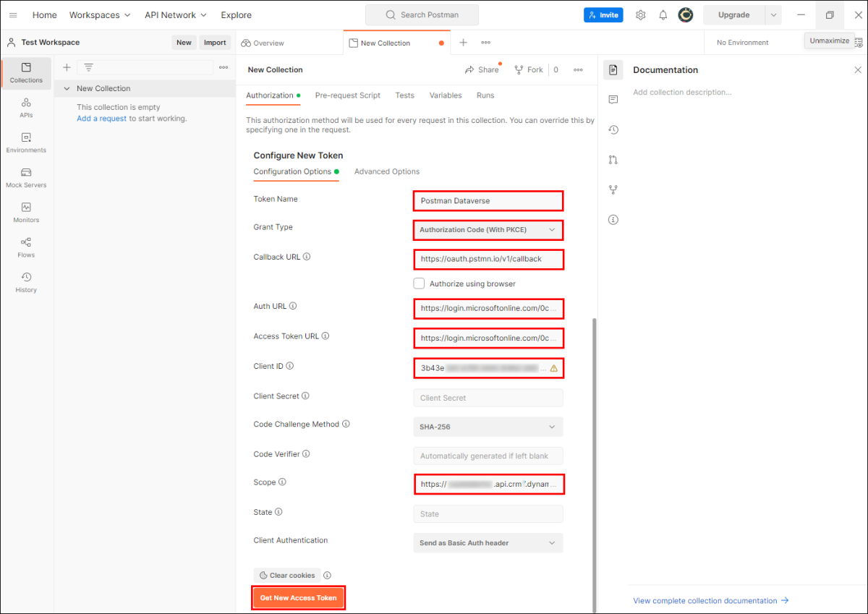Viewport: 868px width, 614px height.
Task: Open Client Authentication dropdown
Action: [x=488, y=543]
